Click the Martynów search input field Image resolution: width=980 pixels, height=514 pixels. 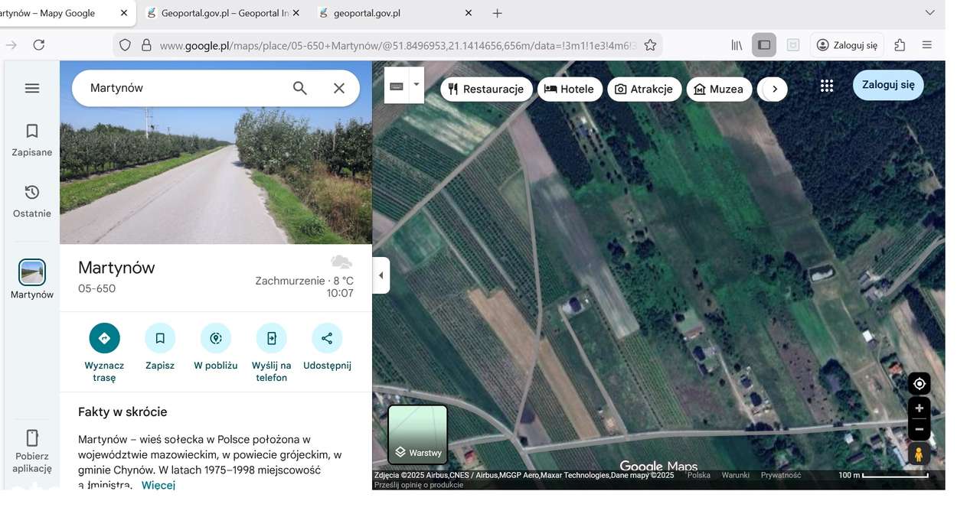pos(184,88)
